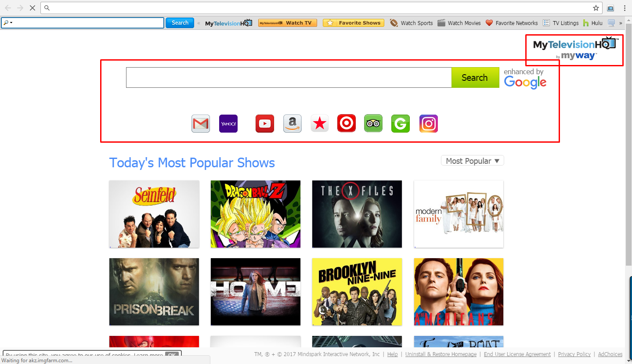Focus the main web search field
The height and width of the screenshot is (364, 632).
tap(289, 78)
